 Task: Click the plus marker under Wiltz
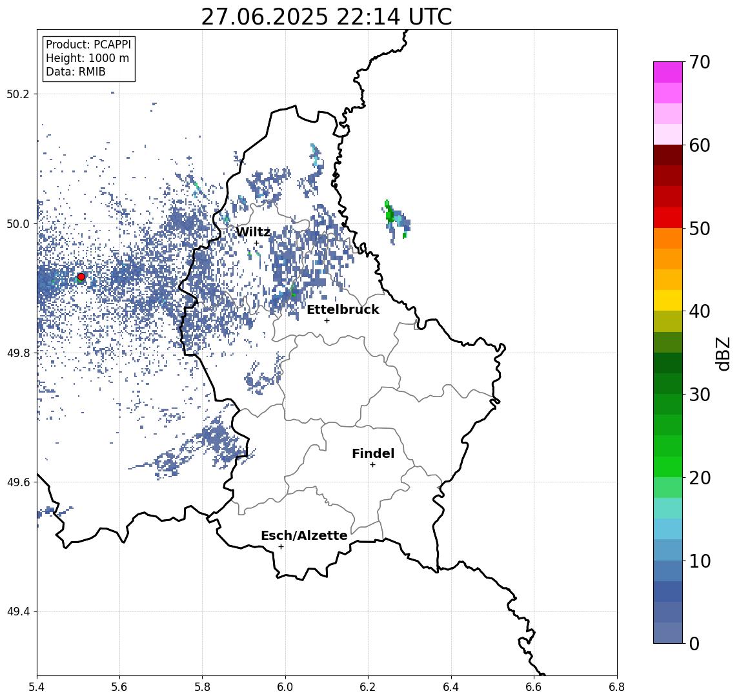(x=256, y=243)
